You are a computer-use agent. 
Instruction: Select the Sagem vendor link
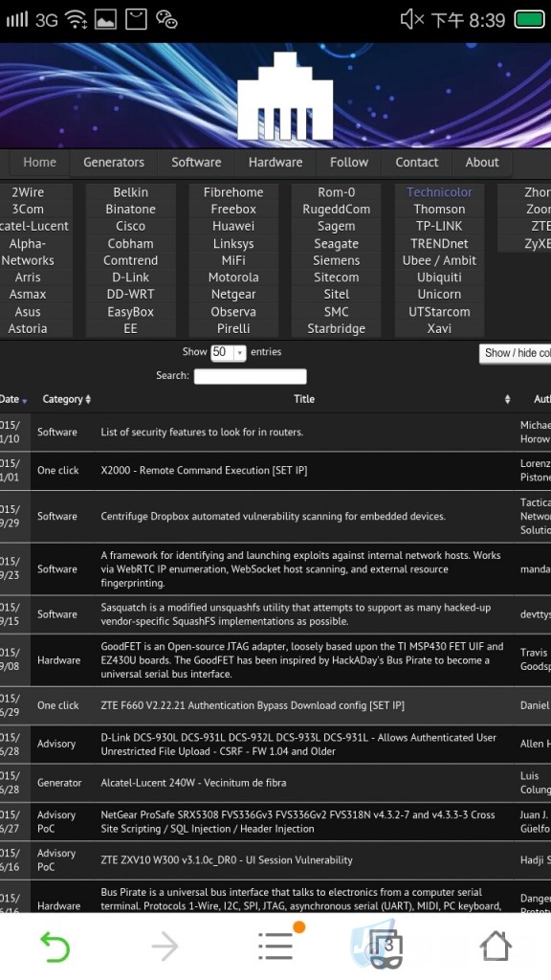click(336, 226)
